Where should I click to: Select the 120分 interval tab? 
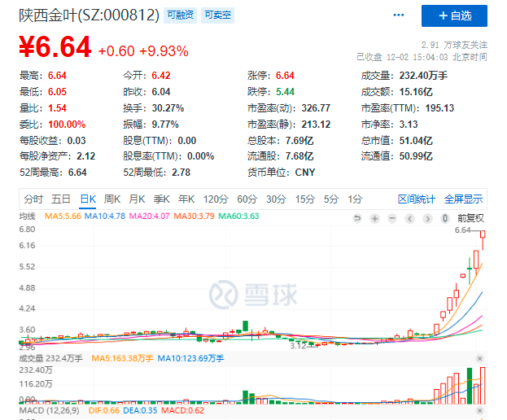[x=216, y=199]
